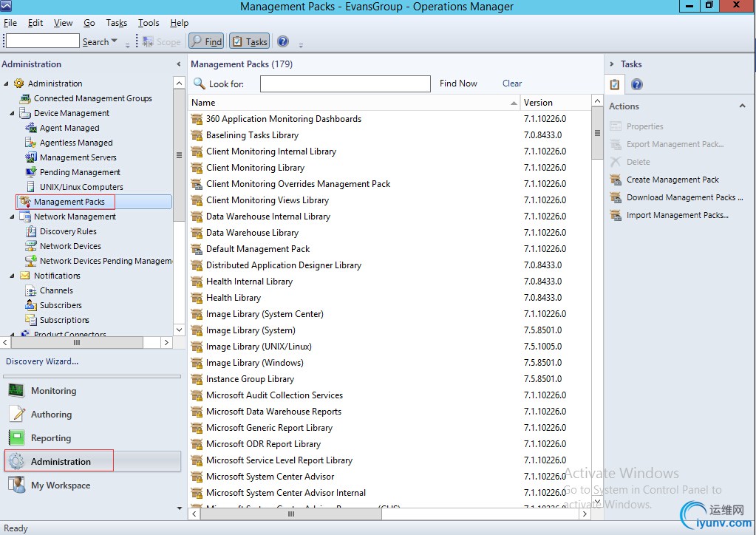This screenshot has height=535, width=756.
Task: Open the Reporting workspace icon
Action: pyautogui.click(x=16, y=438)
